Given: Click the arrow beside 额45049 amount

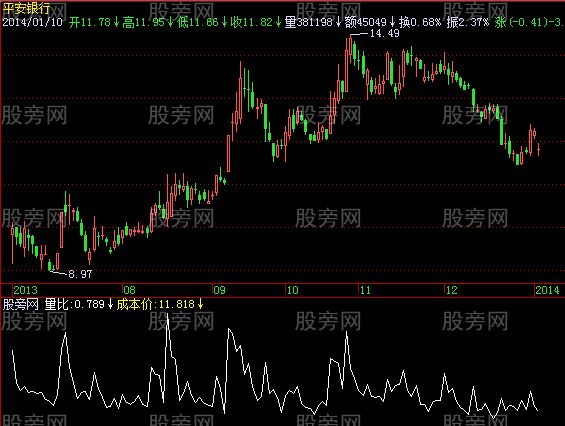Looking at the screenshot, I should pos(392,22).
